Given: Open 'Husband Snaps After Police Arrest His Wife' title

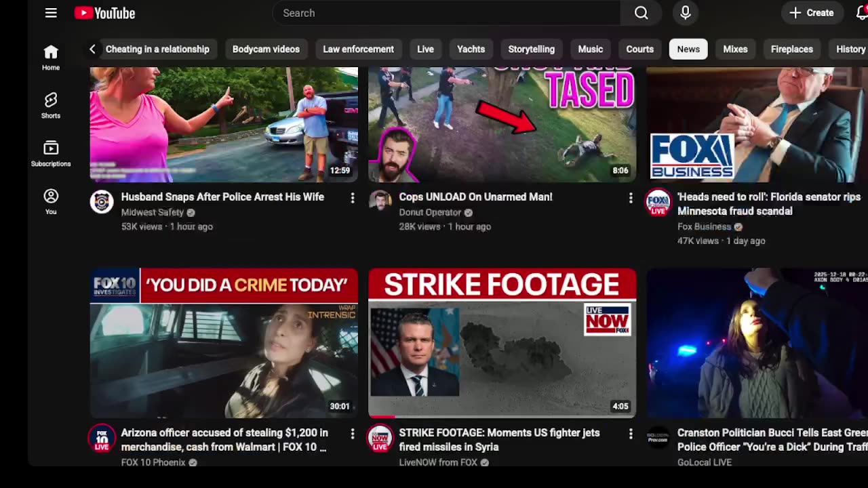Looking at the screenshot, I should point(222,197).
